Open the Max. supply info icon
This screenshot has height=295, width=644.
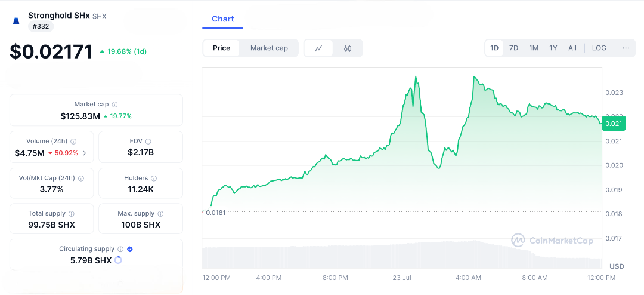click(x=160, y=214)
